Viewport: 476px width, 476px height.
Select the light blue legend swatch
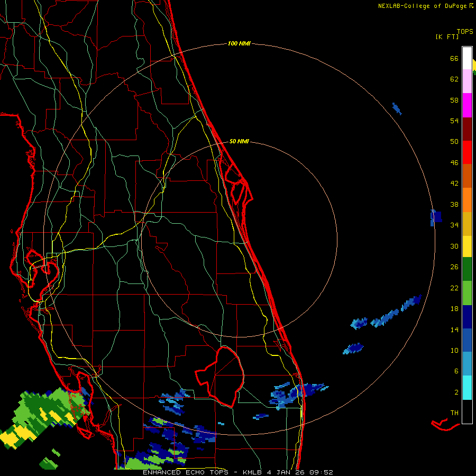coord(467,364)
